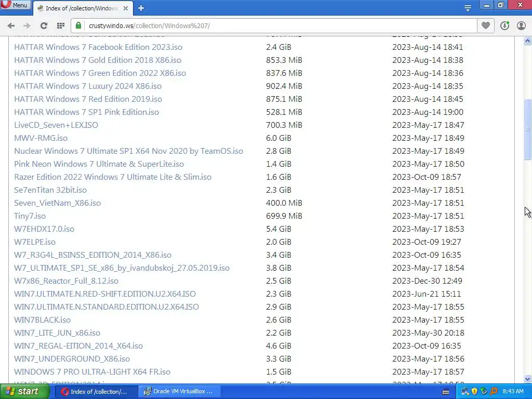
Task: Go back with the back arrow
Action: pos(11,26)
